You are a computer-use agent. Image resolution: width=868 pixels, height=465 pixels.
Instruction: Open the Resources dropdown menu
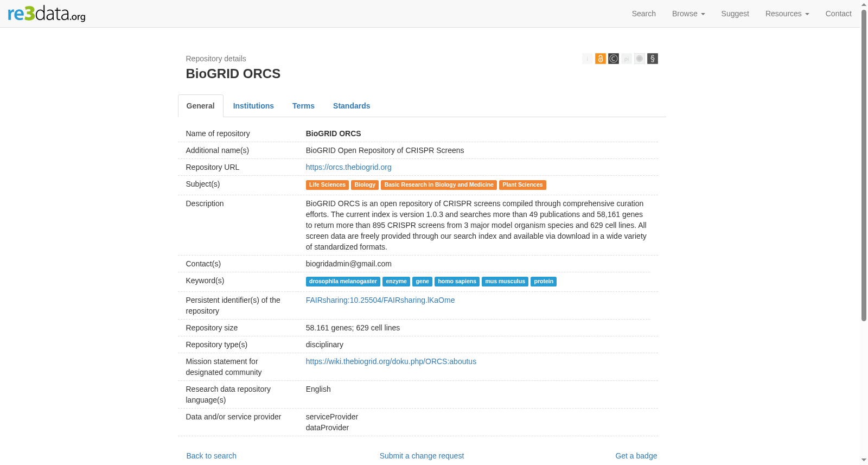[x=787, y=14]
